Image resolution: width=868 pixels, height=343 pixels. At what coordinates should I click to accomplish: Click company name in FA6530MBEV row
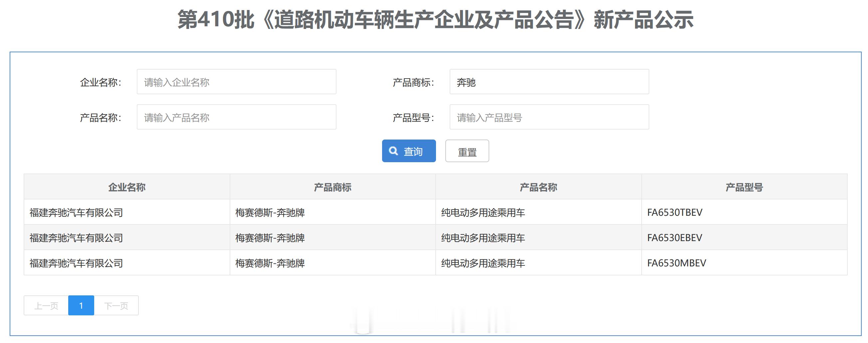(x=76, y=263)
